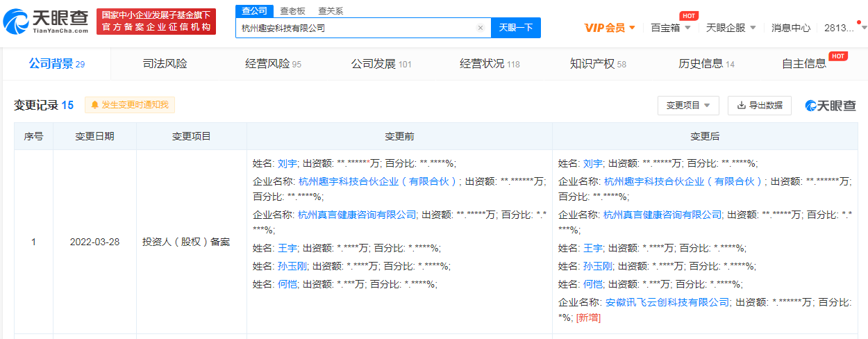Open 消息中心 link
The image size is (868, 339).
point(791,28)
